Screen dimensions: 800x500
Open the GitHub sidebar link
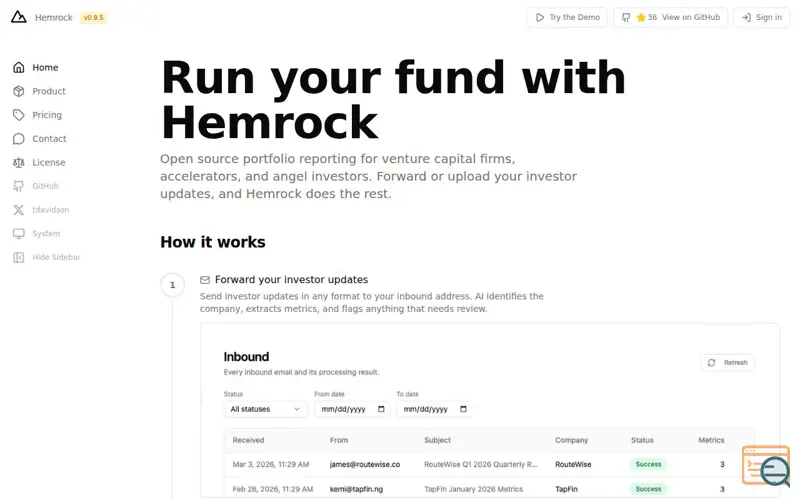[x=45, y=186]
